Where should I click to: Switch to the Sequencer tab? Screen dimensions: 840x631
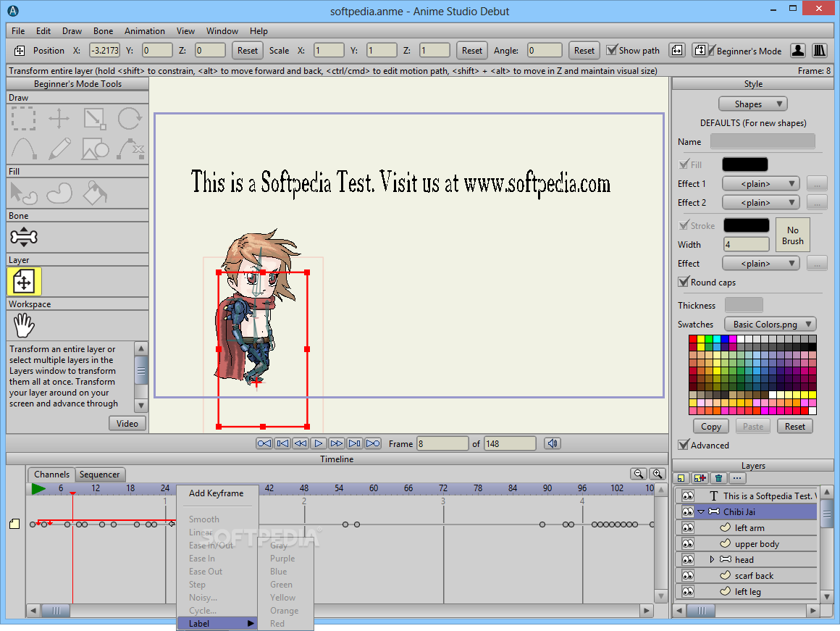[100, 475]
